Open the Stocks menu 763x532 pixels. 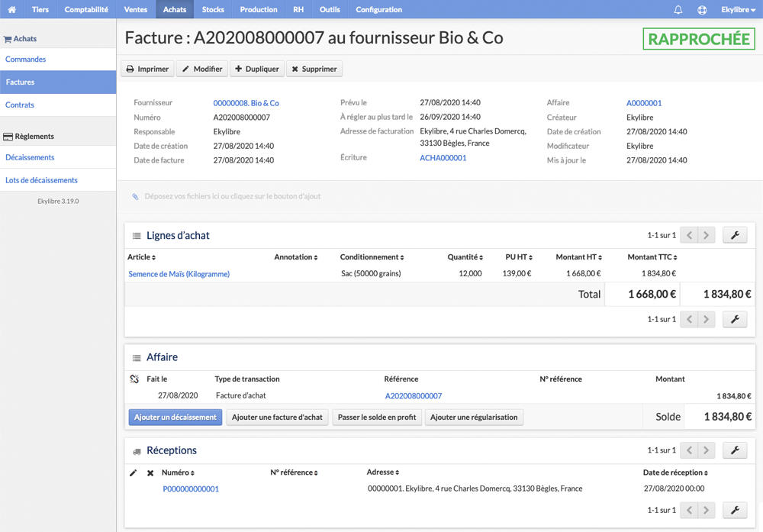pos(213,9)
